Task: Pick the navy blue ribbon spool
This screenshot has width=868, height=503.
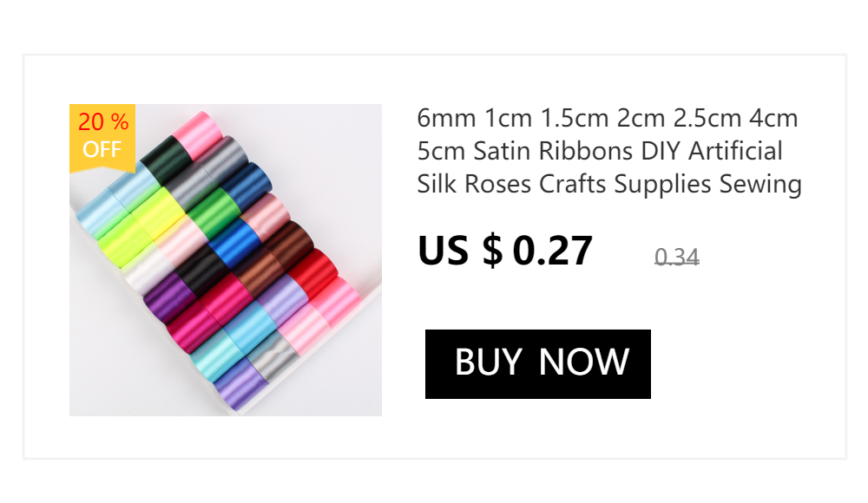Action: 247,186
